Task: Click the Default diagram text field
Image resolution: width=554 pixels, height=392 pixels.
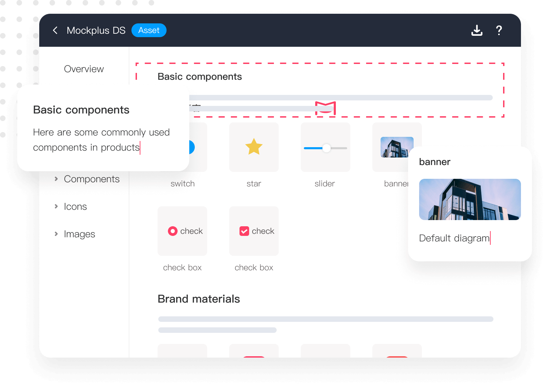Action: point(454,238)
